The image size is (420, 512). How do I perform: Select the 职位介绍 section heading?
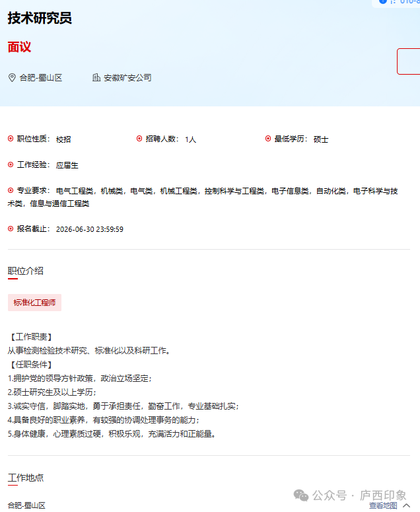pos(26,271)
